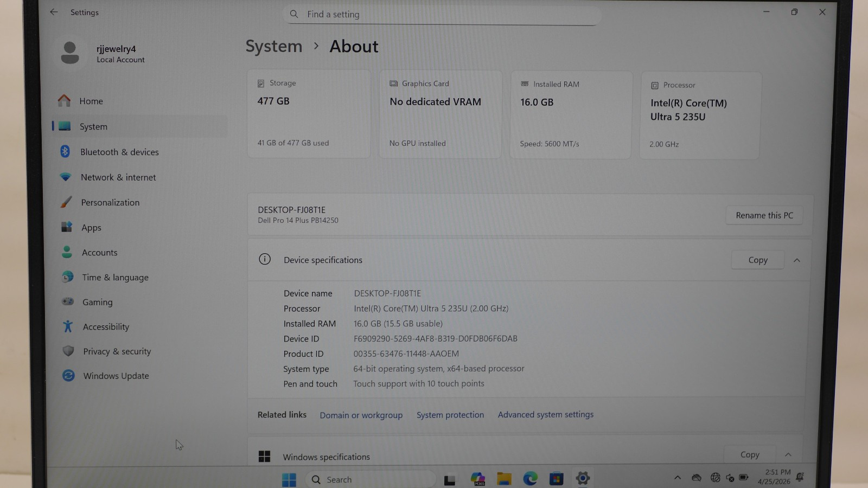Viewport: 868px width, 488px height.
Task: Click the controller icon beside Gaming
Action: pyautogui.click(x=67, y=301)
